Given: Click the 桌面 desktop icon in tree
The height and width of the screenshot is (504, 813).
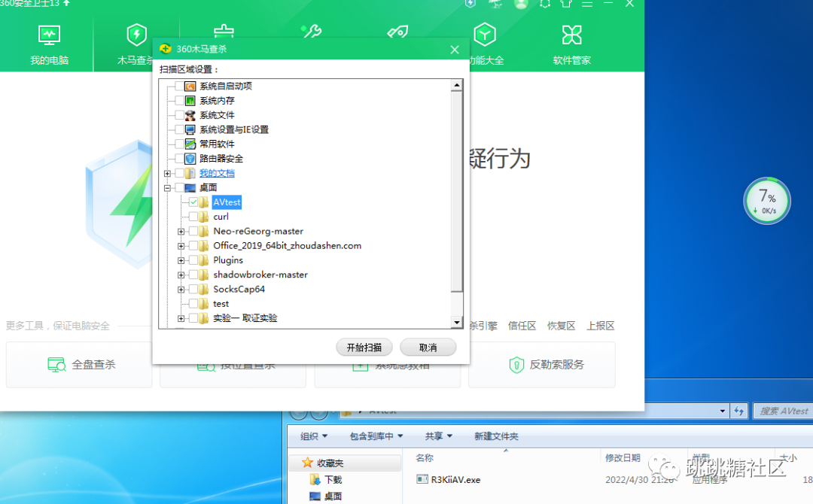Looking at the screenshot, I should point(190,187).
